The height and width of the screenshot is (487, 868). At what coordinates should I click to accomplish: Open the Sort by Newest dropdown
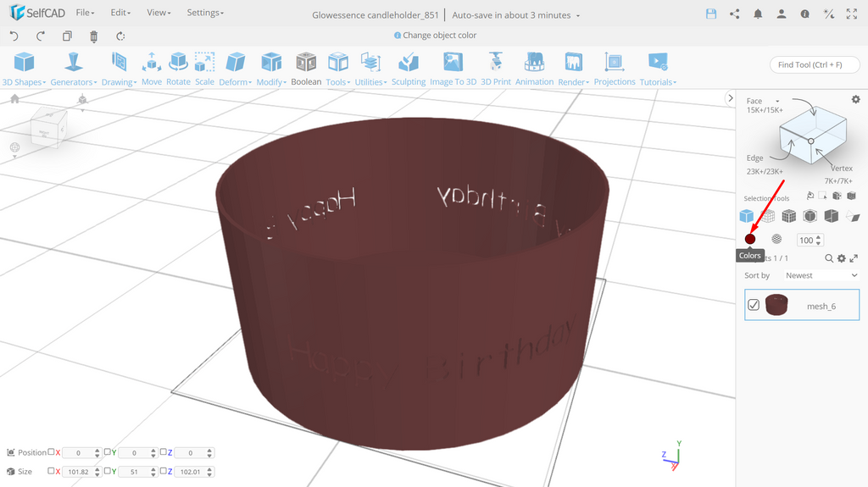coord(821,275)
